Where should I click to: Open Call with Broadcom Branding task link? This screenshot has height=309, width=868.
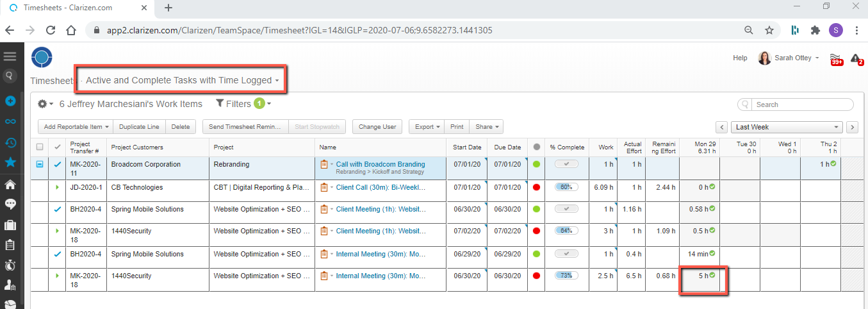pos(381,164)
